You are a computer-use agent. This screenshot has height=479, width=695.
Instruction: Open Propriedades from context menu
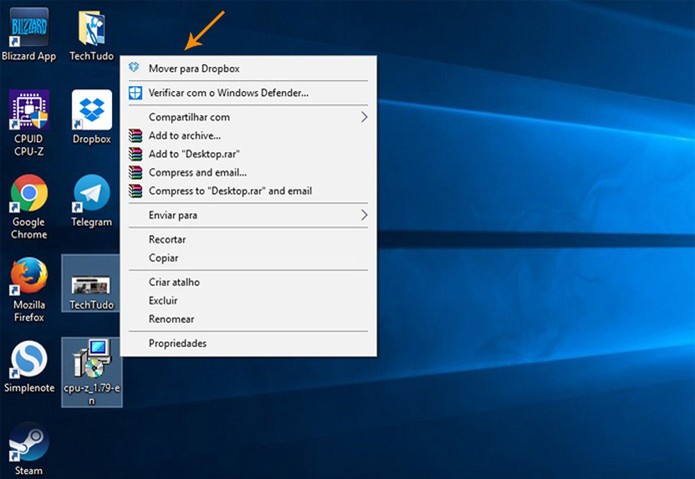pyautogui.click(x=248, y=343)
